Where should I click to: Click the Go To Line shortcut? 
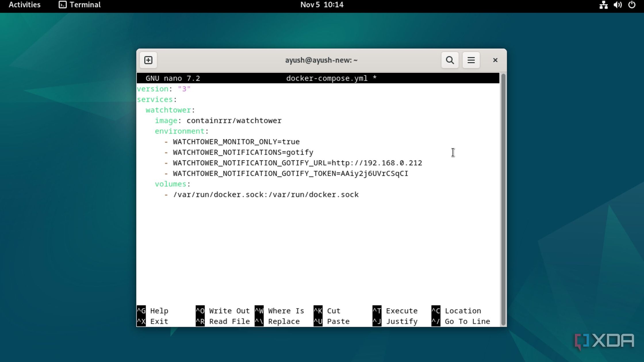(467, 321)
